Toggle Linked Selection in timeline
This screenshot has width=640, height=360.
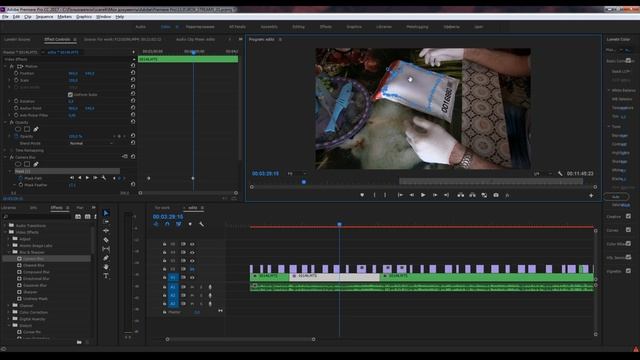pyautogui.click(x=178, y=224)
